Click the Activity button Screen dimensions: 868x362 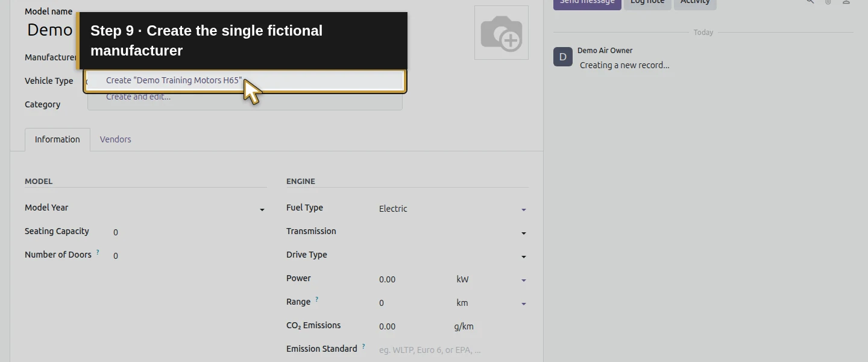pyautogui.click(x=695, y=2)
